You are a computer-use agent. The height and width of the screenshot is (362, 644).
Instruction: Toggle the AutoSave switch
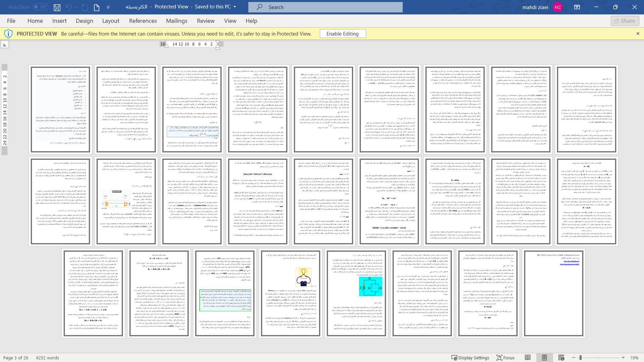click(40, 7)
